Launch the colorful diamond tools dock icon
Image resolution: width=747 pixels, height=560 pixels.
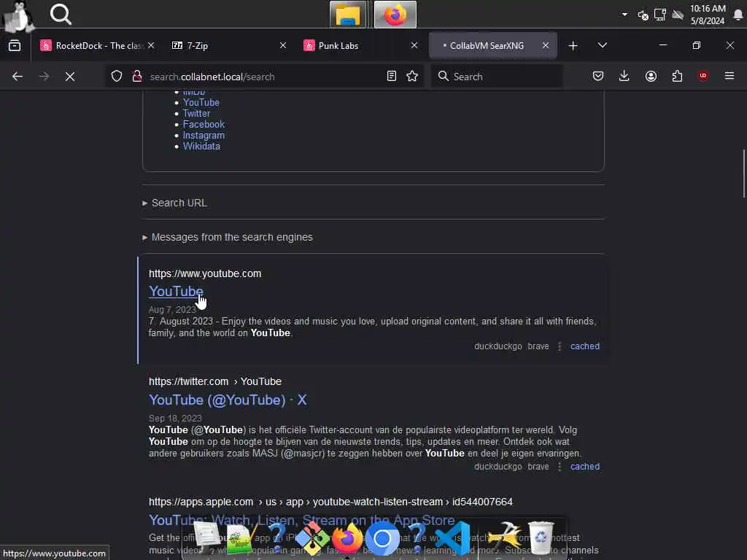[x=312, y=539]
